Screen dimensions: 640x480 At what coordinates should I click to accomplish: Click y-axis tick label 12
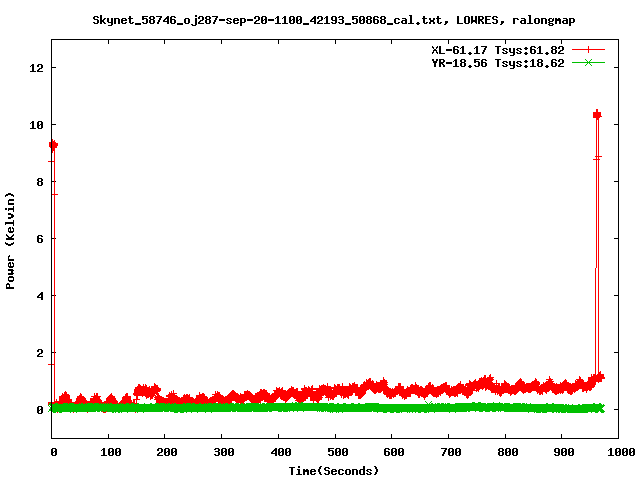(x=36, y=68)
